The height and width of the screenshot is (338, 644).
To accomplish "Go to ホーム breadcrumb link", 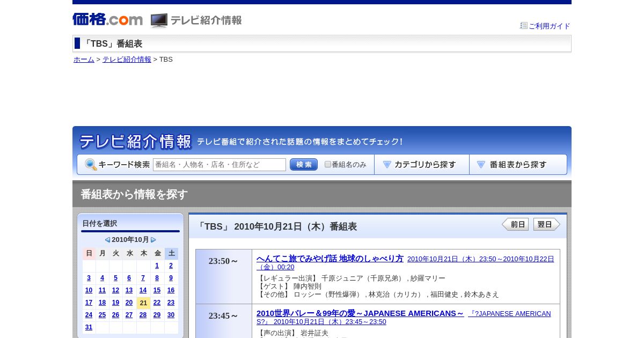I will tap(84, 60).
